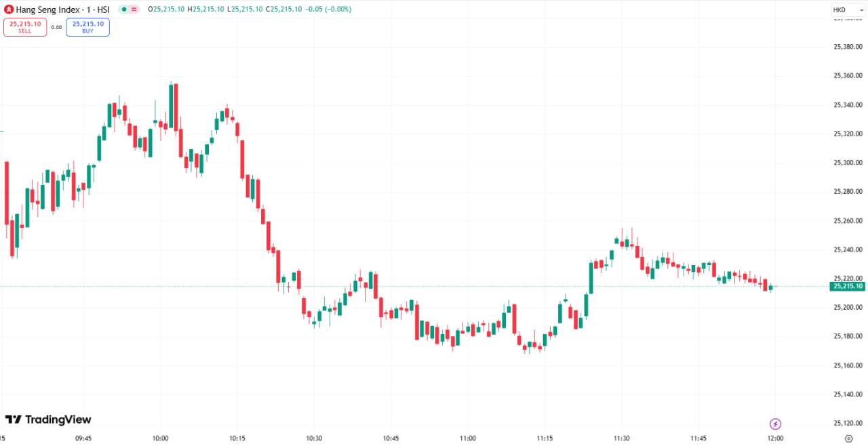Click the last green candle before 12:00

[770, 288]
